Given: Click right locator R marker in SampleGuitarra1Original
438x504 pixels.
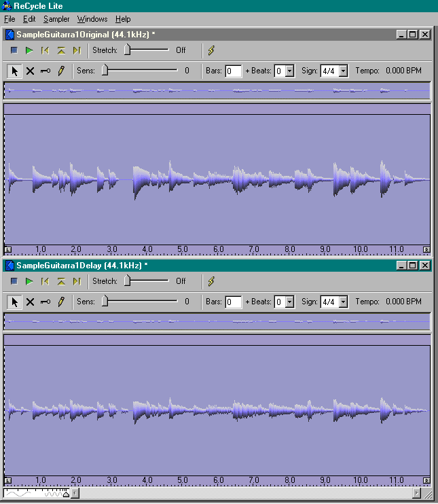Looking at the screenshot, I should point(426,250).
